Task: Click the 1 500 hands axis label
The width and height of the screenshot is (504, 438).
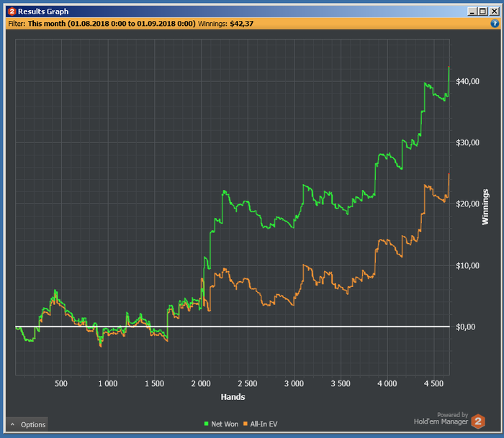Action: 154,383
